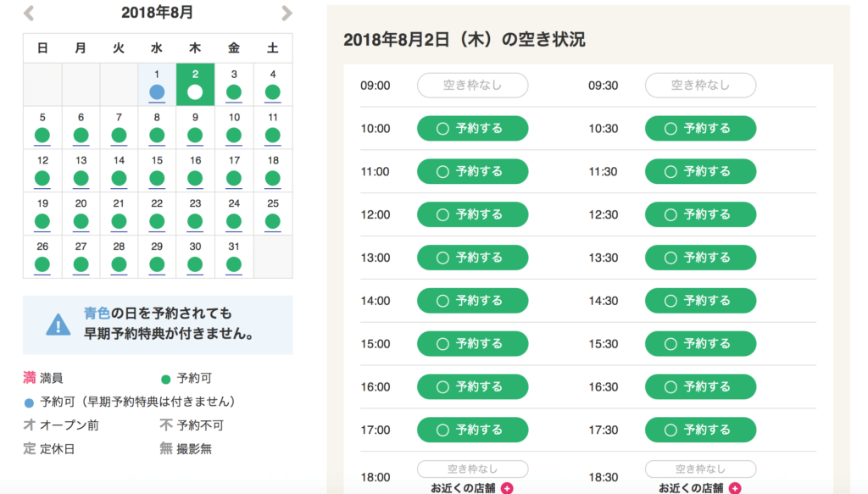
Task: Click blue availability dot on August 1
Action: click(x=157, y=92)
